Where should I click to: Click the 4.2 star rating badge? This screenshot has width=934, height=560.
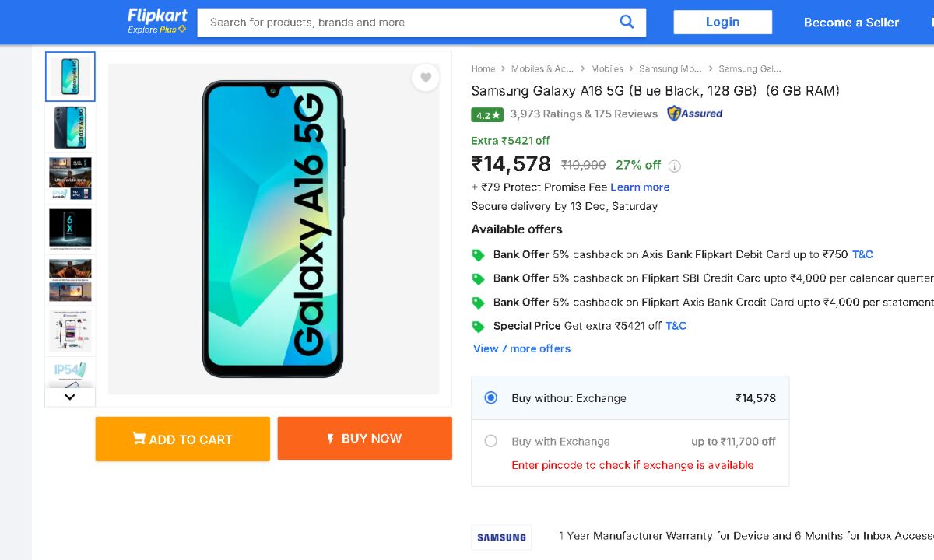[487, 114]
